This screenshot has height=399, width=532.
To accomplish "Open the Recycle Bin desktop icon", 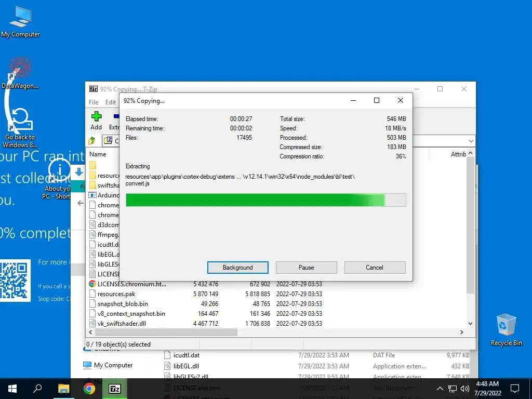I will 506,330.
